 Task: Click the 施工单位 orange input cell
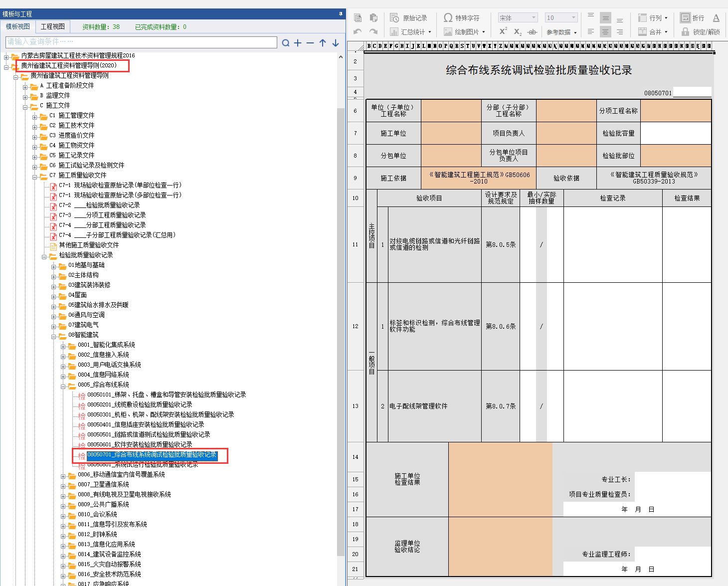[x=451, y=133]
